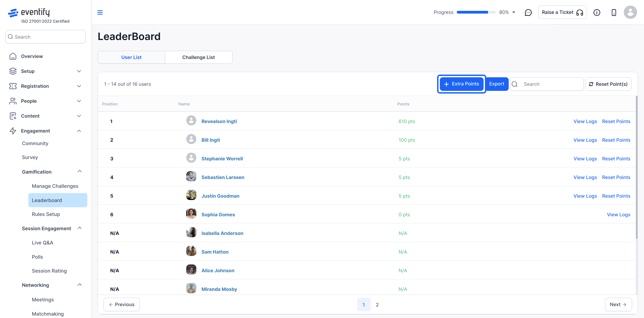Reset points for Justin Goodman
Viewport: 644px width, 318px height.
[x=616, y=196]
